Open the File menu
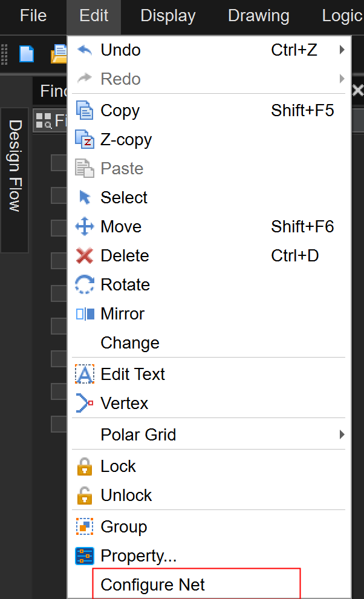Image resolution: width=364 pixels, height=599 pixels. tap(33, 16)
